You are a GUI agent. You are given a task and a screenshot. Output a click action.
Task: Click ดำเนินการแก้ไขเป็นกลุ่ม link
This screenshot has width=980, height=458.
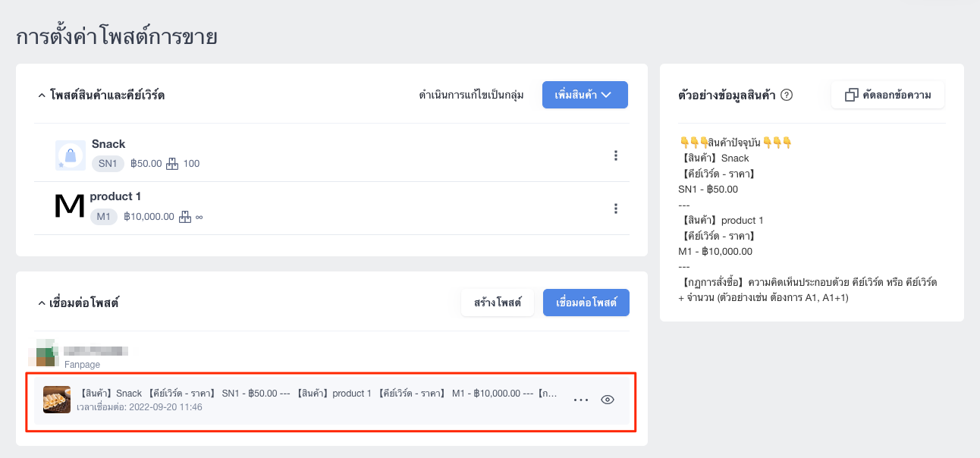click(471, 95)
